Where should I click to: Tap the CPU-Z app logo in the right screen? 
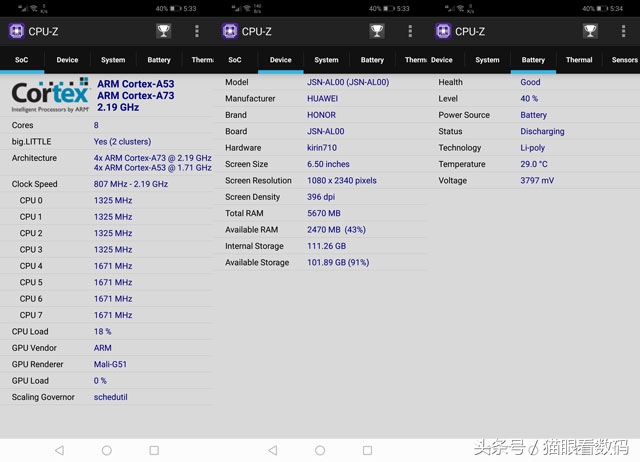coord(443,31)
